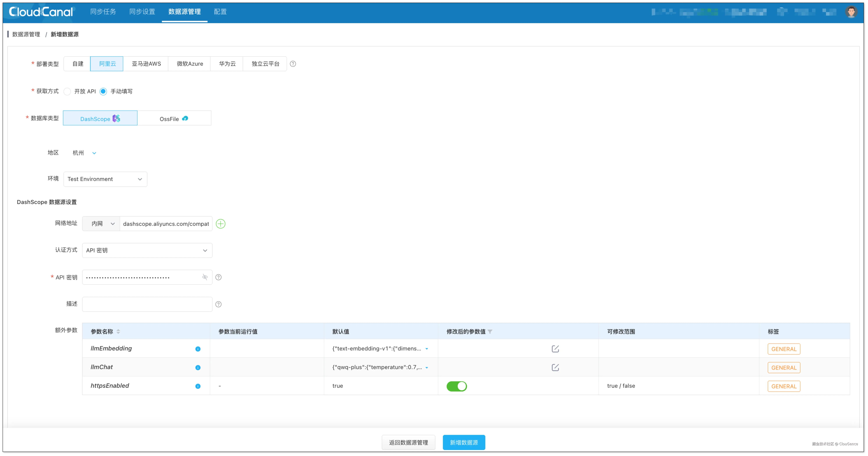Viewport: 868px width, 456px height.
Task: Click edit icon in the llmEmbedding row
Action: click(555, 349)
